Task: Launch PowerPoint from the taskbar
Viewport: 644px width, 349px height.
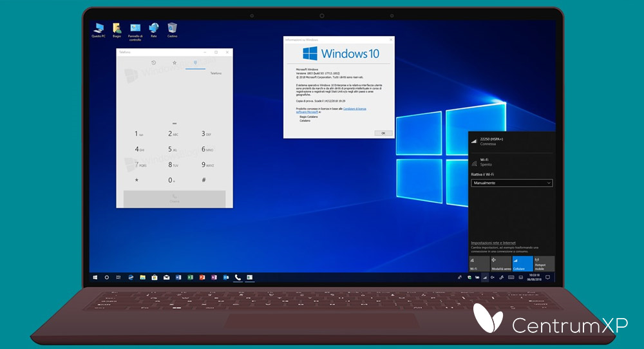Action: coord(202,278)
